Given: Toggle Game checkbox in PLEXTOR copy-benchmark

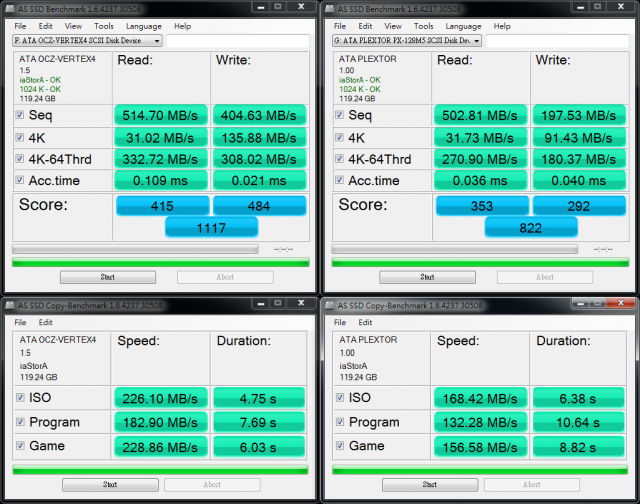Looking at the screenshot, I should (x=340, y=445).
